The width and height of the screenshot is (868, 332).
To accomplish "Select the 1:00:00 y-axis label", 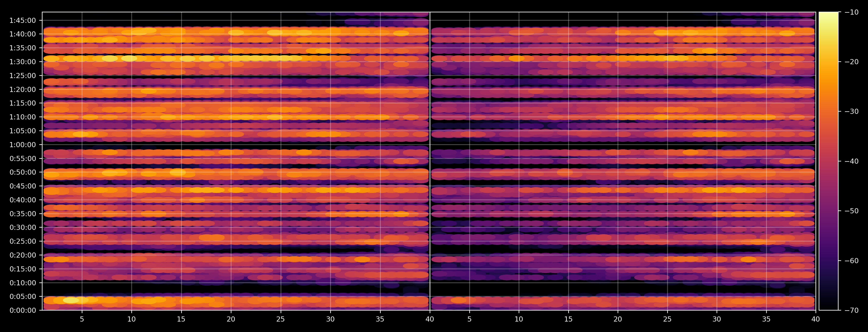I will pos(23,145).
